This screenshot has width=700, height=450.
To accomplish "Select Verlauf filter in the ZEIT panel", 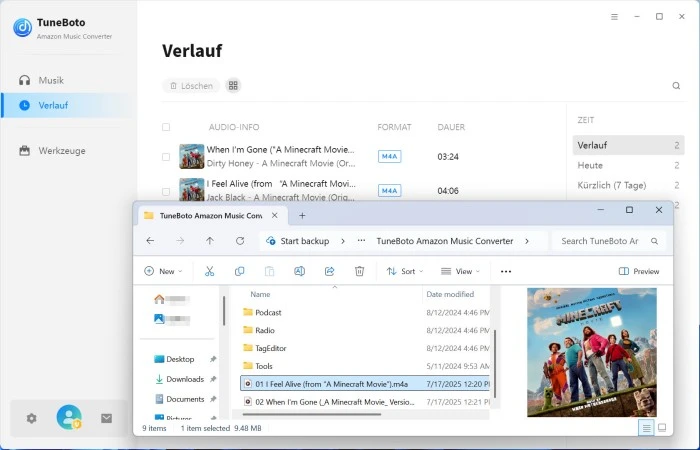I will (x=628, y=145).
